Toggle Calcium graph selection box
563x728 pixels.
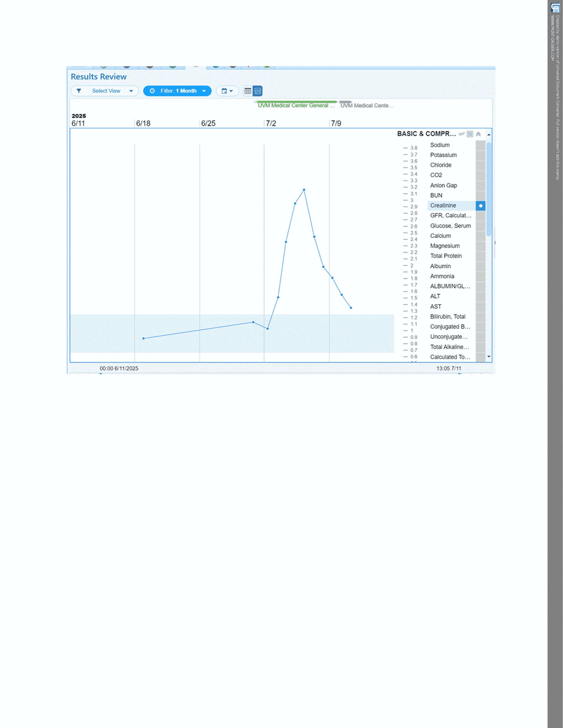480,236
